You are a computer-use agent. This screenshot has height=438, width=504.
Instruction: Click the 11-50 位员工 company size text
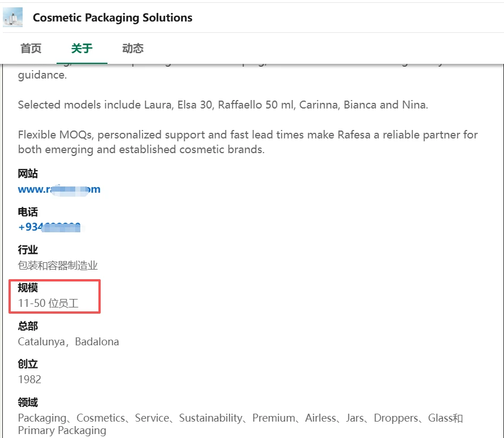[x=48, y=303]
